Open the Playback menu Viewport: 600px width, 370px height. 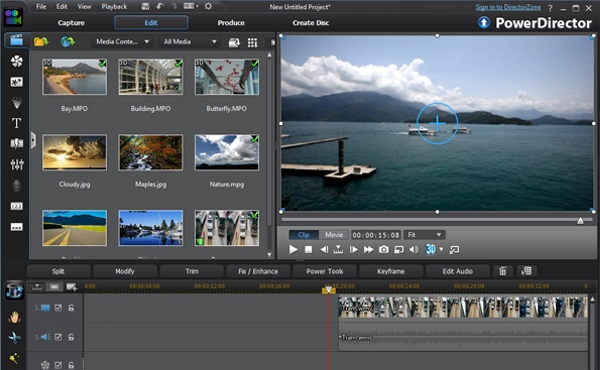114,7
